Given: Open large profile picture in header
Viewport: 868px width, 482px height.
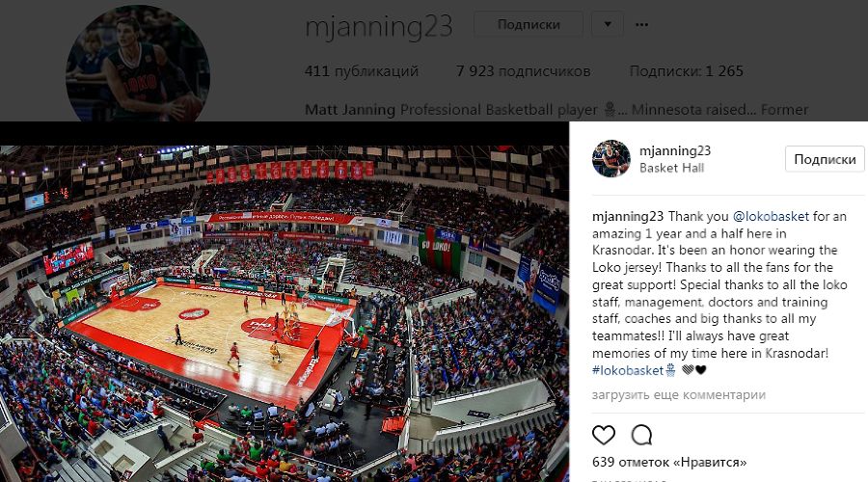Looking at the screenshot, I should (138, 64).
